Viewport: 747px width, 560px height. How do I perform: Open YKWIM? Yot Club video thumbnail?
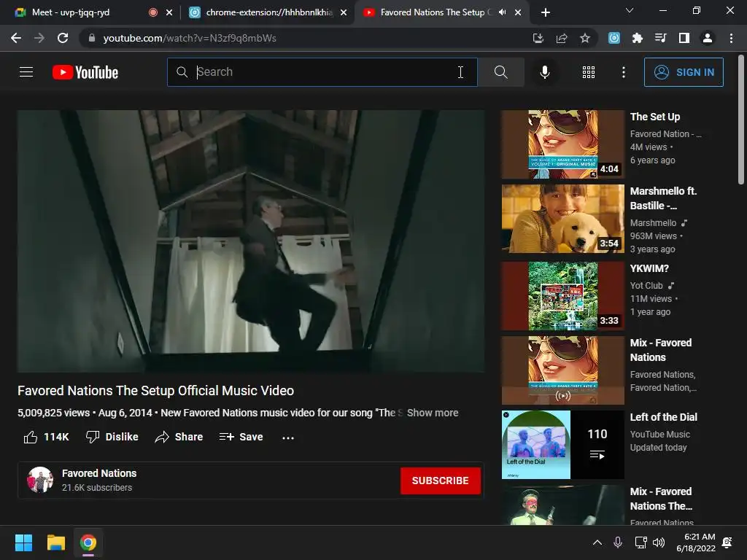(562, 296)
